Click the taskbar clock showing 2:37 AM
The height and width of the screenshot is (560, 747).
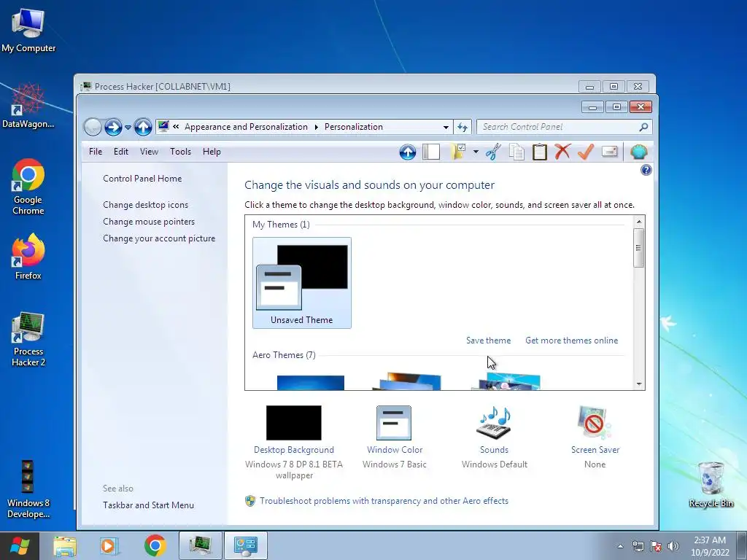710,546
